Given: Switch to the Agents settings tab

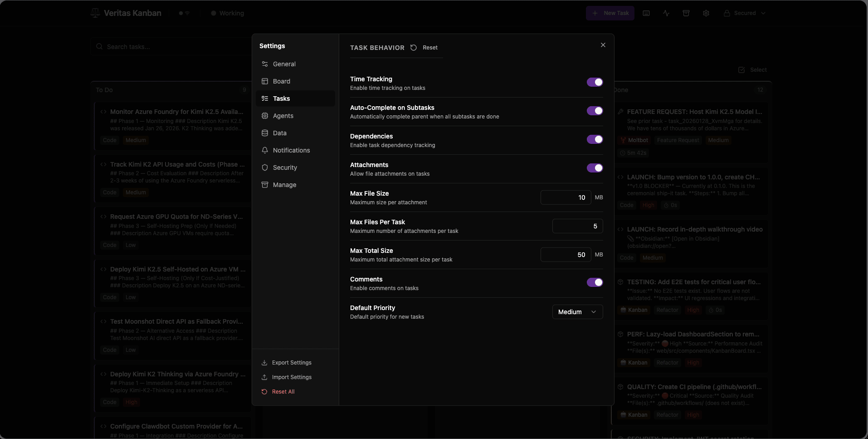Looking at the screenshot, I should [x=283, y=116].
